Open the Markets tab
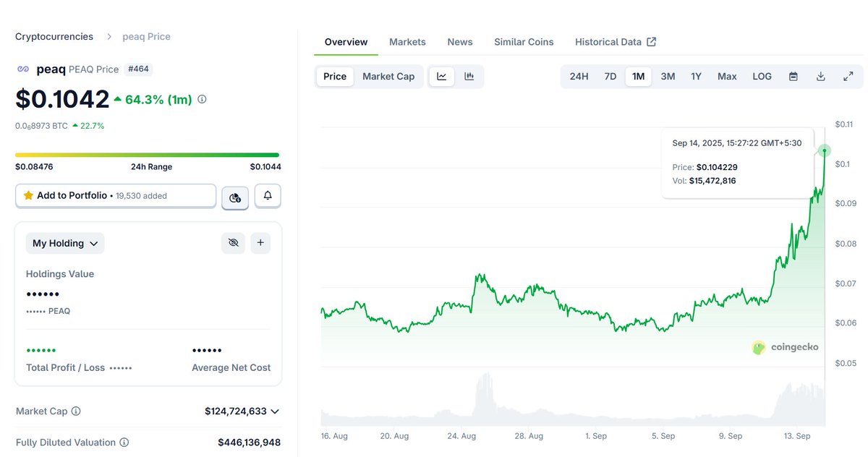Image resolution: width=868 pixels, height=457 pixels. (407, 42)
